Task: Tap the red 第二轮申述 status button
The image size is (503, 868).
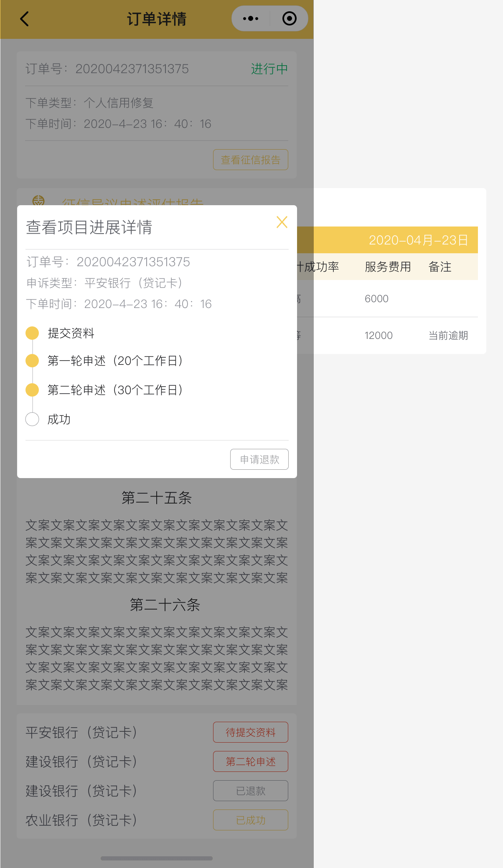Action: click(x=250, y=761)
